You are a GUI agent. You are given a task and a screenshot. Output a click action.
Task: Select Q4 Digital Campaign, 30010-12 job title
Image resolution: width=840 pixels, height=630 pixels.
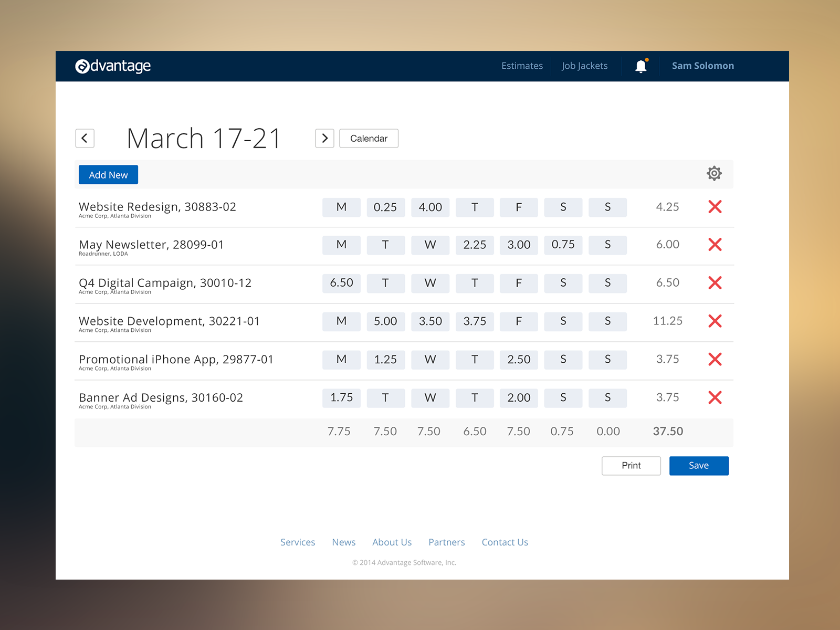(165, 283)
